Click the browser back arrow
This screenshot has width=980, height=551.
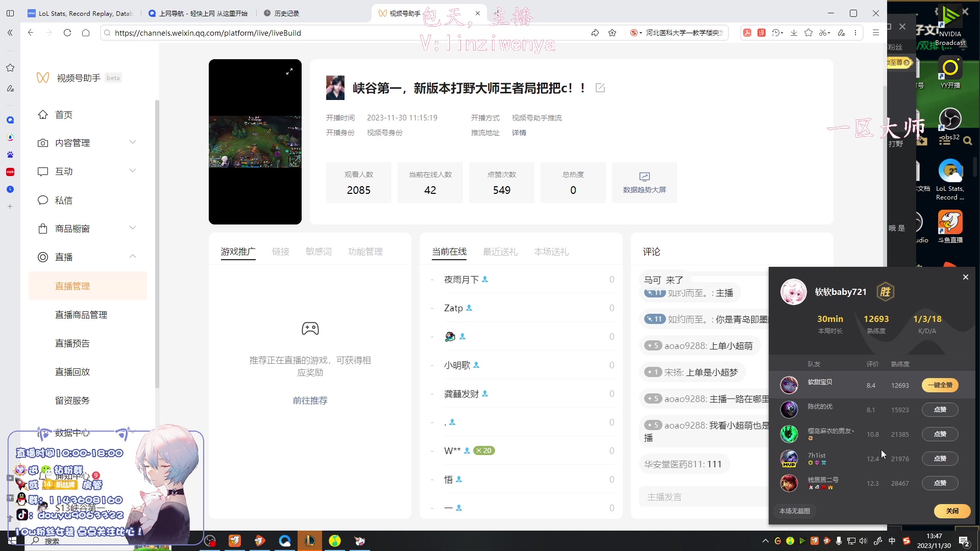tap(31, 33)
